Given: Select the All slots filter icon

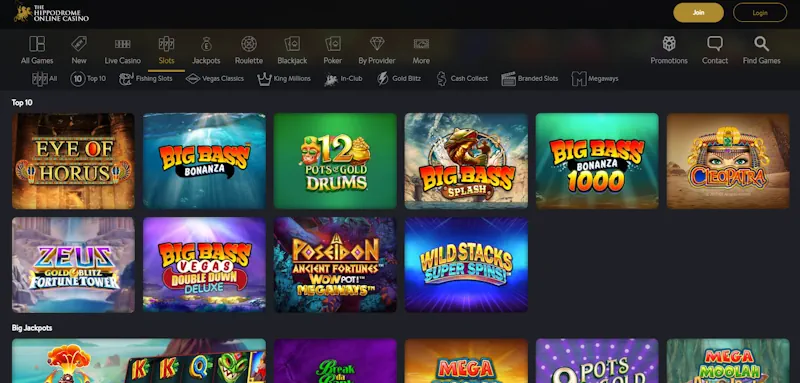Looking at the screenshot, I should pos(39,79).
